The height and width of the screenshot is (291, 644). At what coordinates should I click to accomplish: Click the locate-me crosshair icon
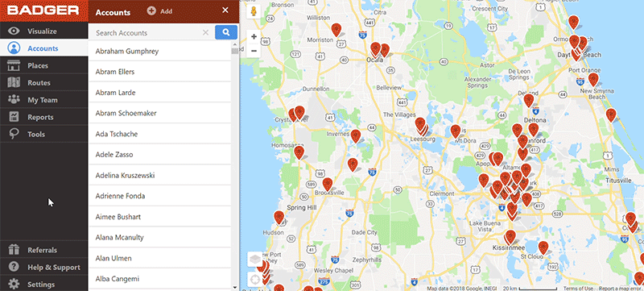coord(254,280)
